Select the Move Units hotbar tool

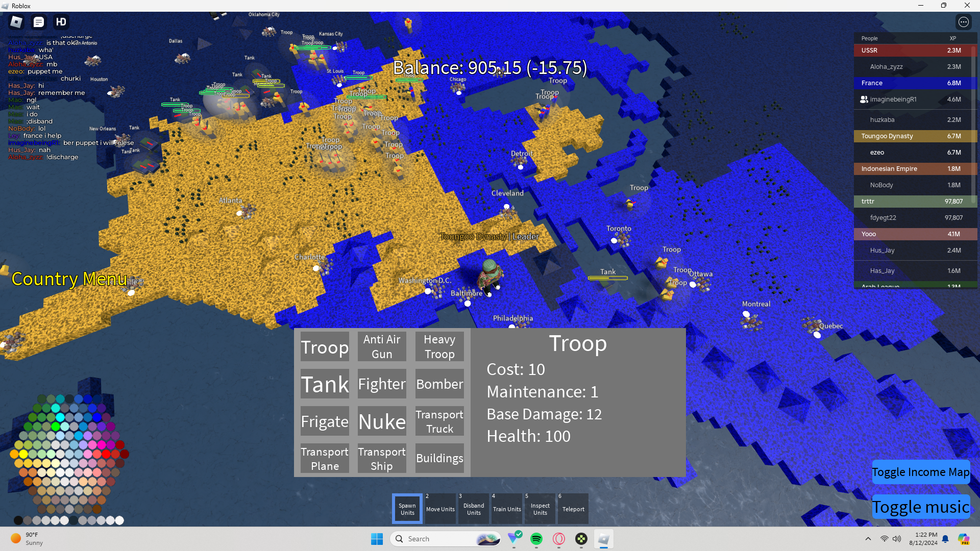440,509
